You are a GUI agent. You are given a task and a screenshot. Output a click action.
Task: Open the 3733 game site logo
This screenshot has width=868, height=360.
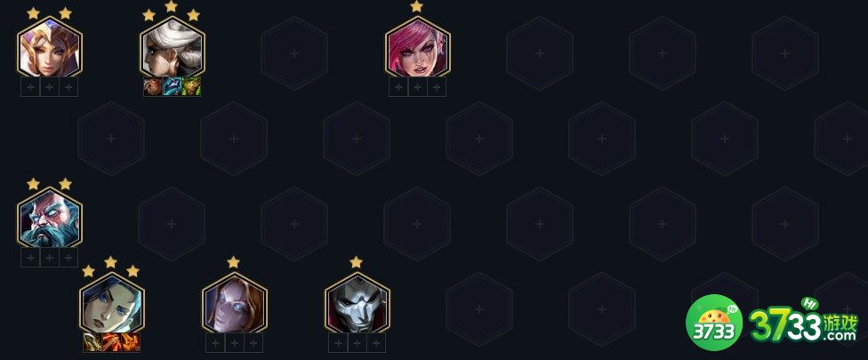point(772,324)
